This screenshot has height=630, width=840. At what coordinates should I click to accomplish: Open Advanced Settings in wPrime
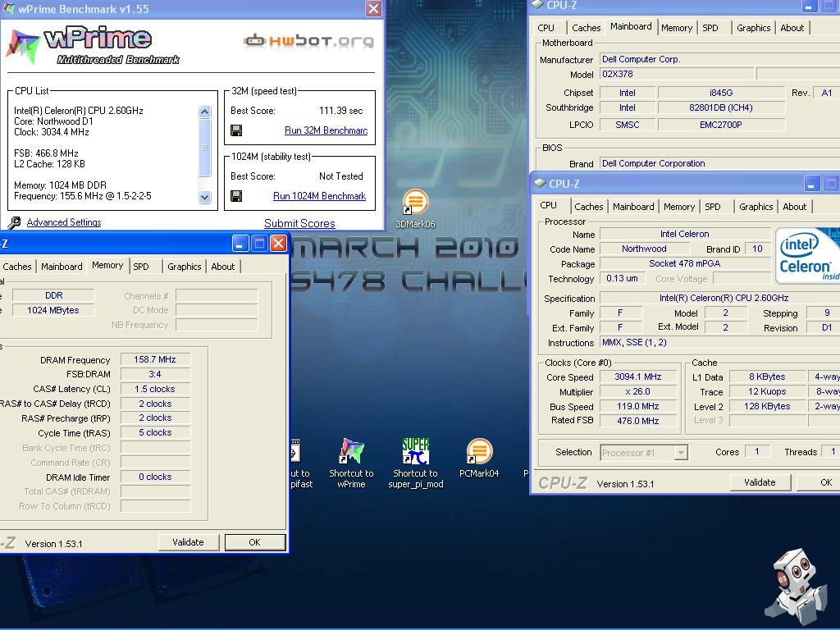pos(64,222)
